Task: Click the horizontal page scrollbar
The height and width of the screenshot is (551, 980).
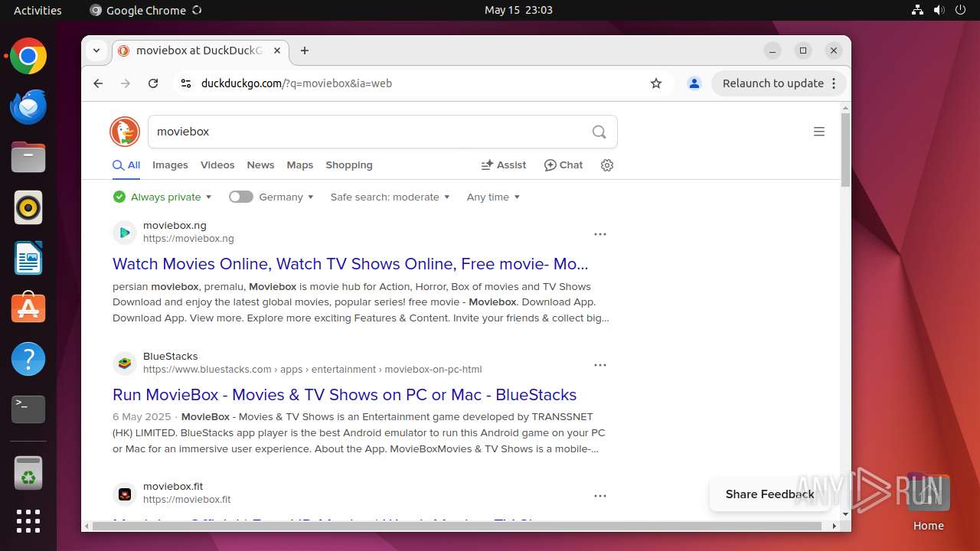Action: [457, 527]
